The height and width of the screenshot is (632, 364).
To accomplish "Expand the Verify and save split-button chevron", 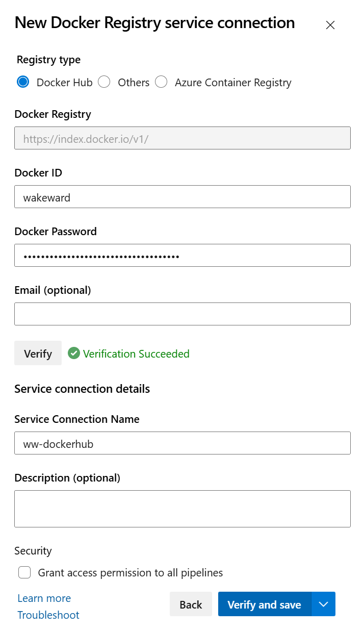I will click(x=324, y=604).
